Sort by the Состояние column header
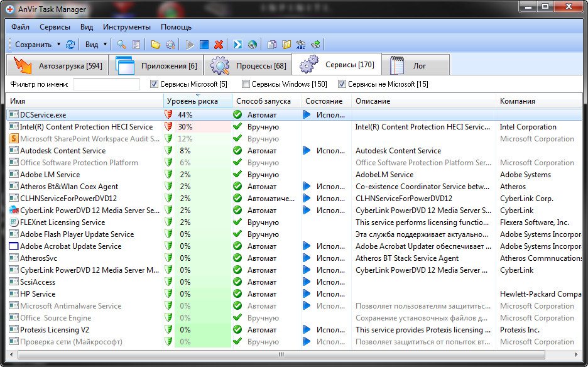 pos(326,101)
